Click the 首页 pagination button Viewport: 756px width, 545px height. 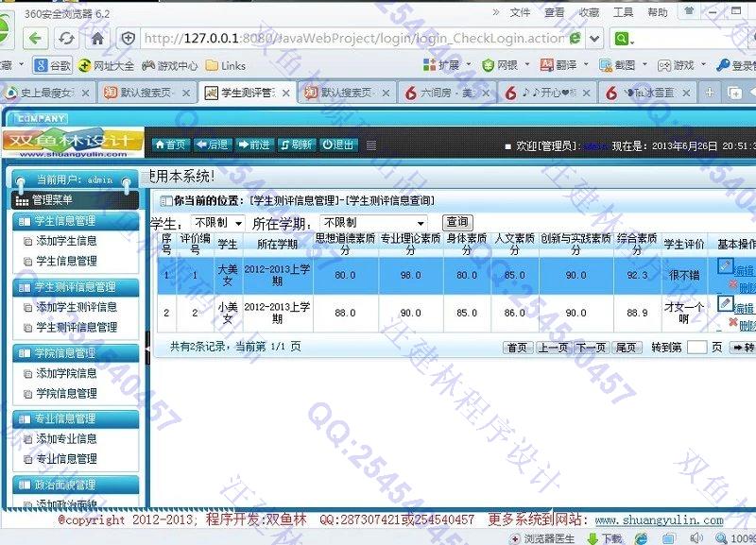pyautogui.click(x=518, y=348)
